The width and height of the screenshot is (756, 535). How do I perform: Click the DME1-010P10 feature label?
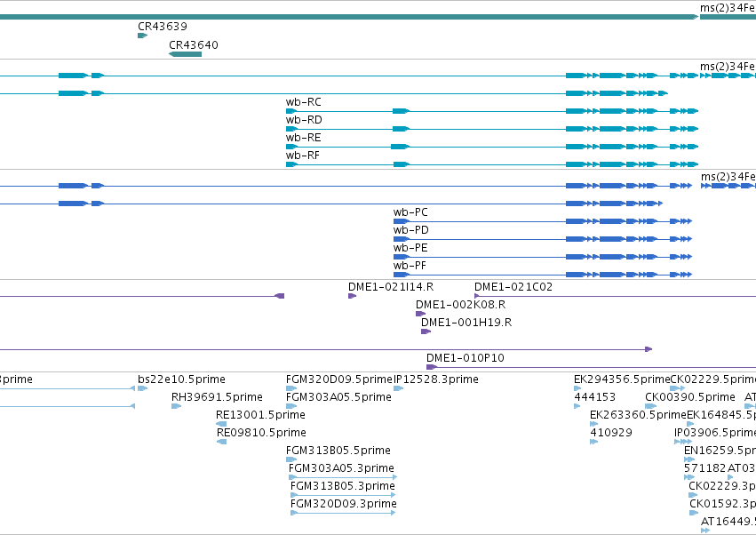[466, 358]
